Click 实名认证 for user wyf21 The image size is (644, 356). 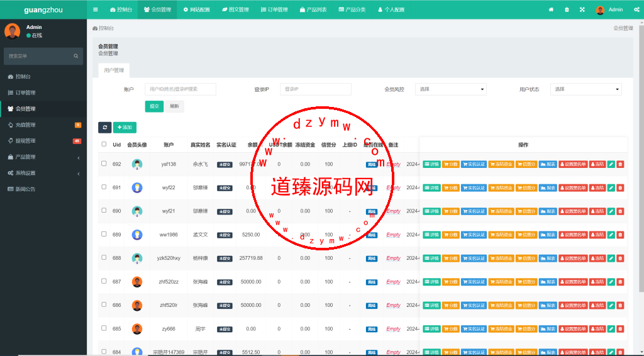474,211
